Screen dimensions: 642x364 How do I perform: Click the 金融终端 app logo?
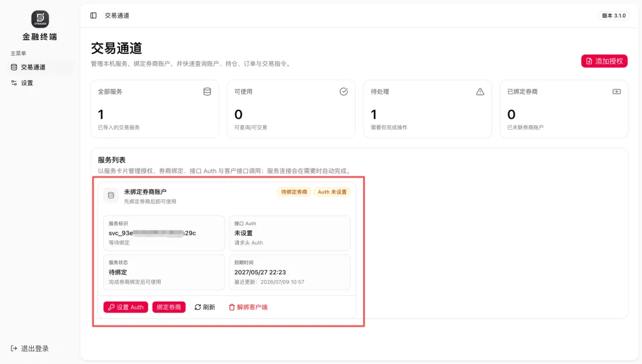point(40,19)
